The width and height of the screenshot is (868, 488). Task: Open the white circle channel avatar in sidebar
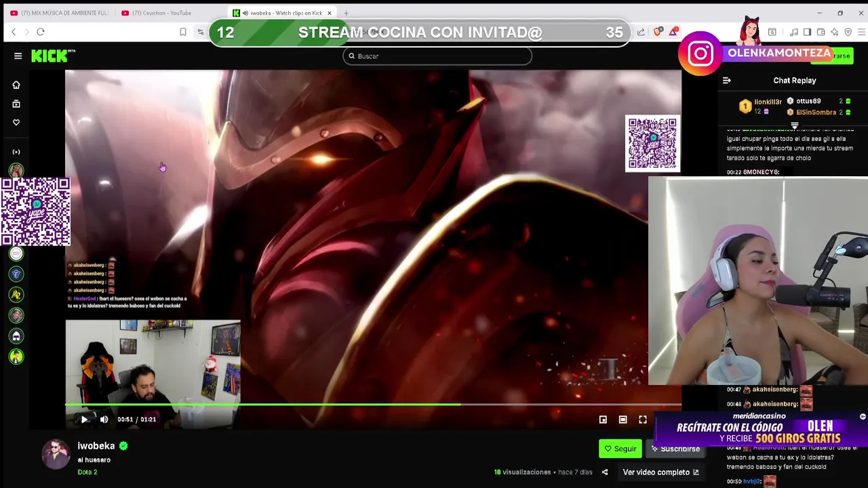pos(16,253)
